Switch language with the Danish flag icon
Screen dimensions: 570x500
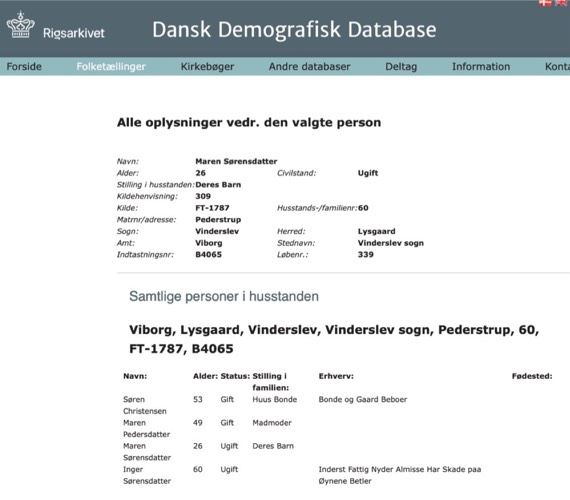(545, 3)
